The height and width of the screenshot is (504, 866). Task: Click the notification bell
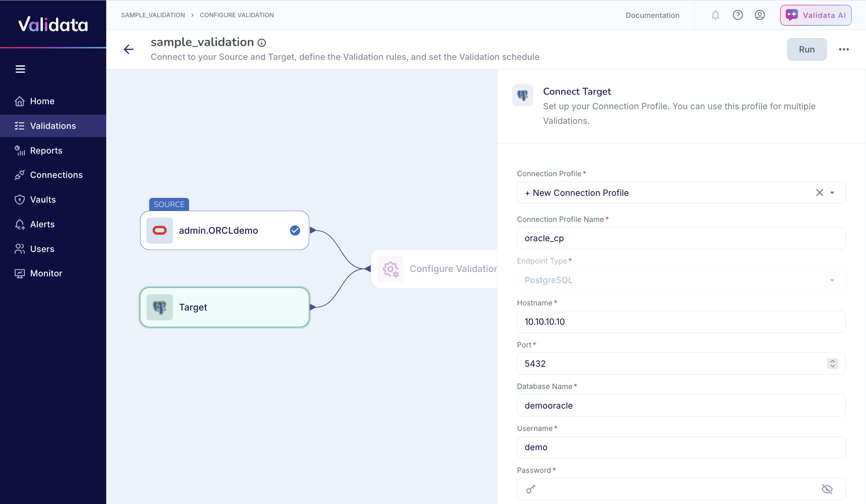coord(715,15)
